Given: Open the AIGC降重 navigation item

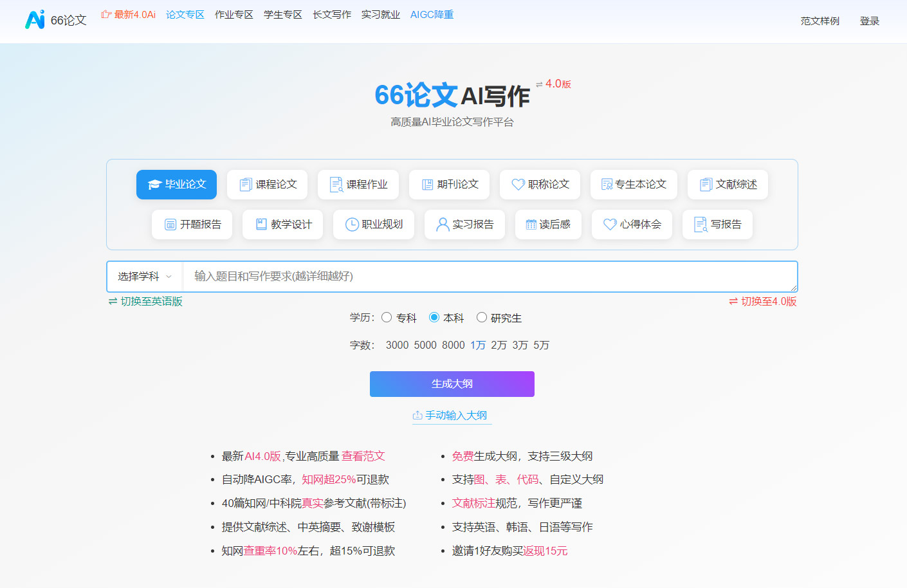Looking at the screenshot, I should click(x=432, y=14).
